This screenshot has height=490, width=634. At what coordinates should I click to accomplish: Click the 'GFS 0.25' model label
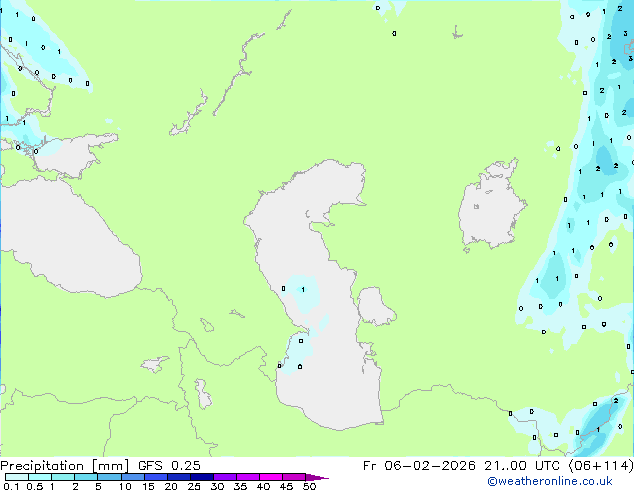pyautogui.click(x=169, y=466)
